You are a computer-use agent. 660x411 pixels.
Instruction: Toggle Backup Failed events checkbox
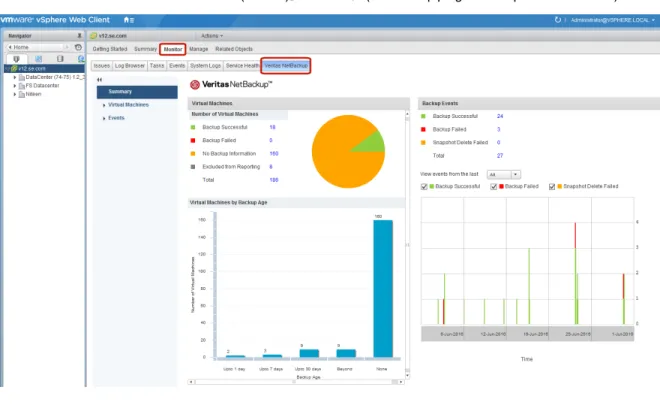click(x=493, y=187)
